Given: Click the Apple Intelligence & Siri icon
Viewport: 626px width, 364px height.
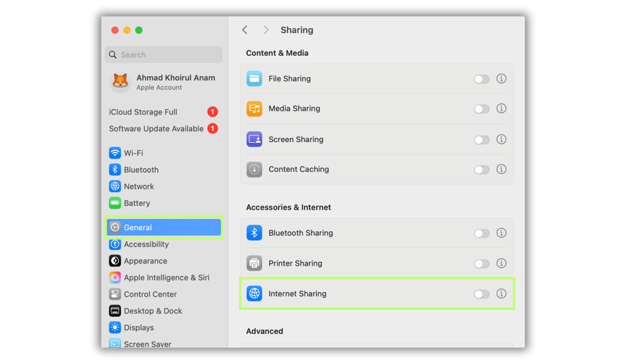Looking at the screenshot, I should click(x=115, y=277).
